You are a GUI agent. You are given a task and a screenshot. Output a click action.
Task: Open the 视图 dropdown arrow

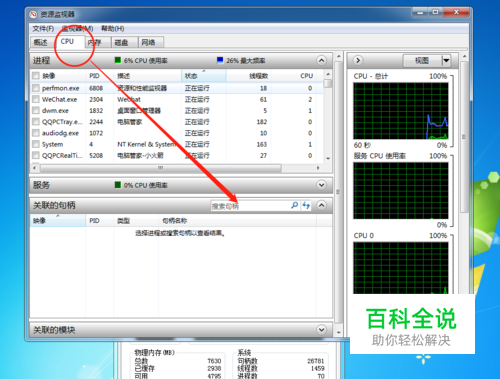click(x=446, y=61)
